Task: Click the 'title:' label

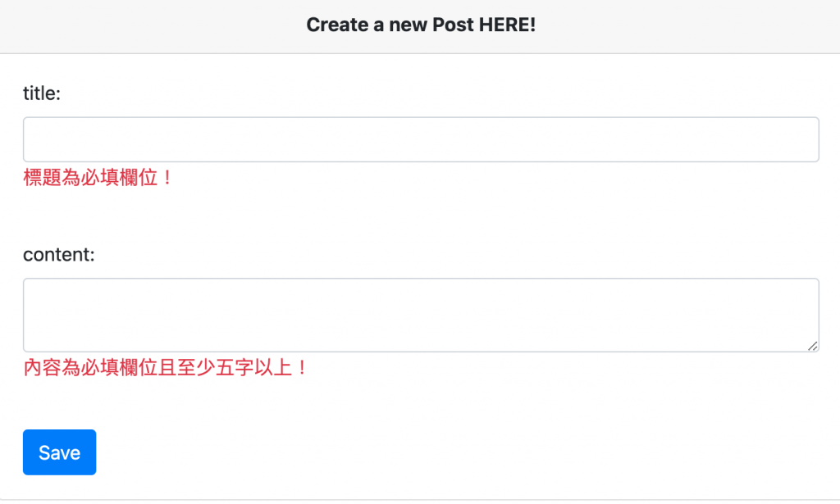Action: pos(42,93)
